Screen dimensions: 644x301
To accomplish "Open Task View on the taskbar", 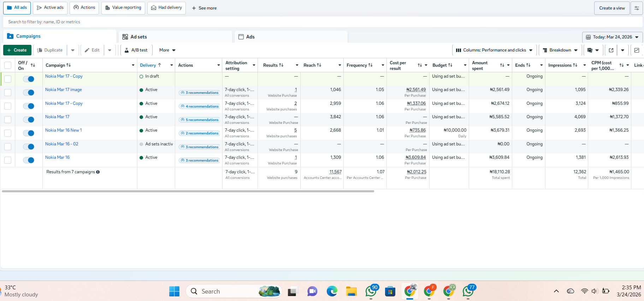I will tap(293, 291).
